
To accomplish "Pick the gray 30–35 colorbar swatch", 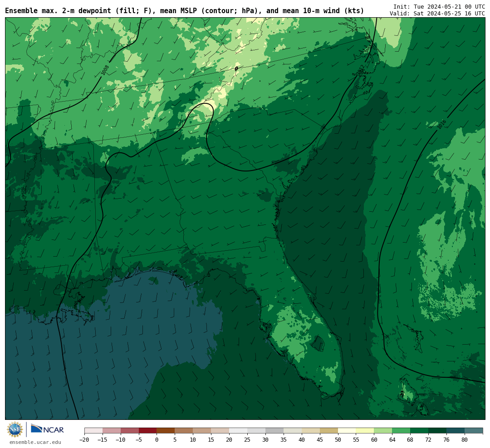I will [274, 431].
